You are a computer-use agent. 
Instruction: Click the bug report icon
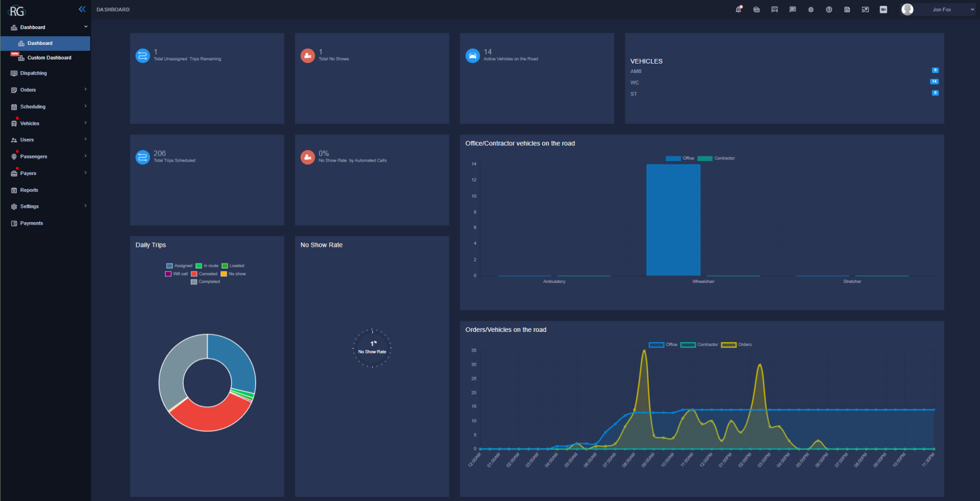pos(811,9)
